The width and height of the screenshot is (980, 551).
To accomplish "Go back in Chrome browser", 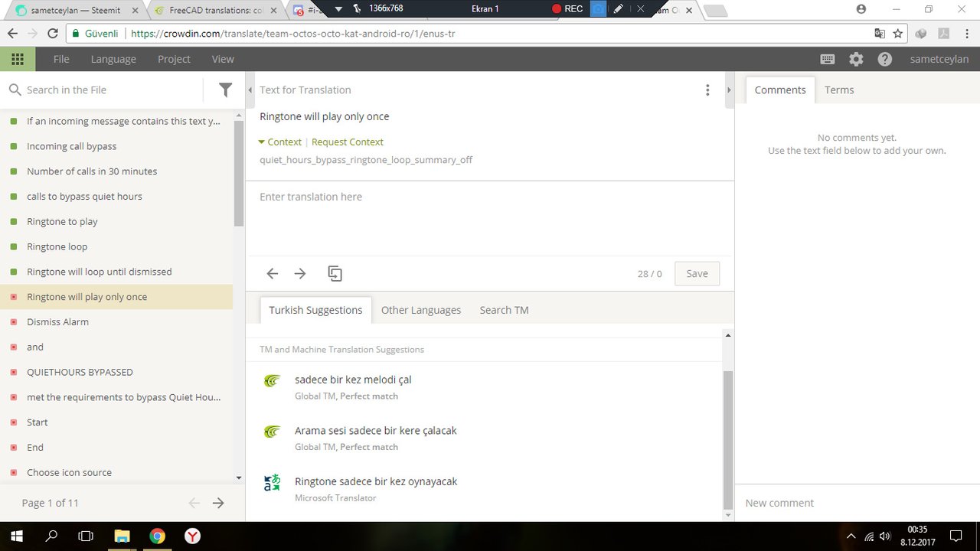I will pos(12,34).
